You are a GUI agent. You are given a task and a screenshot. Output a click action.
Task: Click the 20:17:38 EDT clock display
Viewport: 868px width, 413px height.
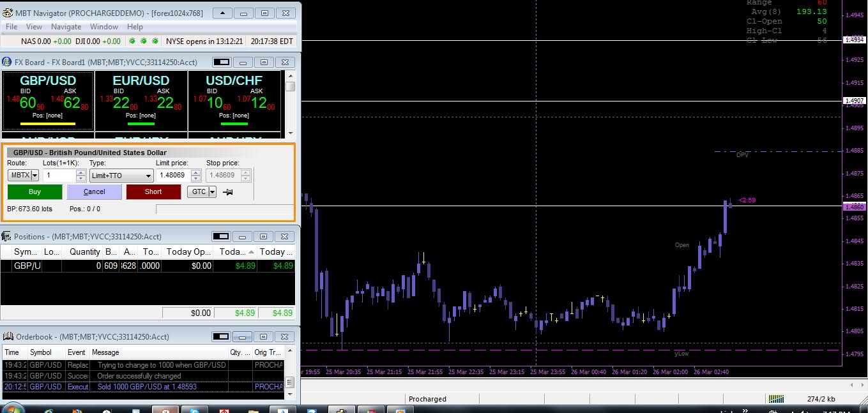pyautogui.click(x=272, y=41)
